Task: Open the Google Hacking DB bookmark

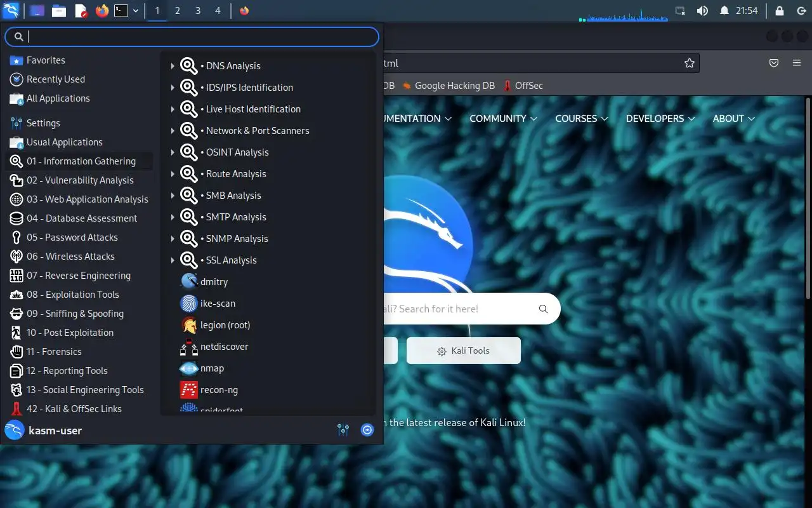Action: (x=449, y=86)
